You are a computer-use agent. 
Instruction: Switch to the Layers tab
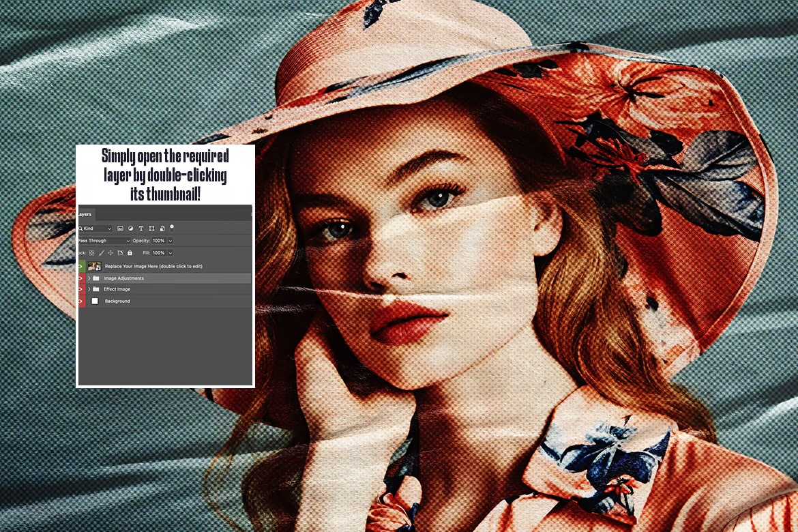tap(84, 214)
